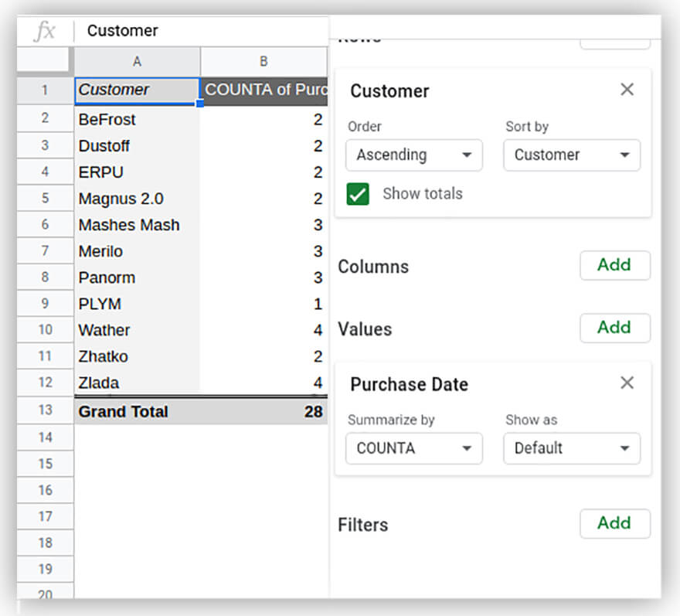Select row 13 header
Image resolution: width=680 pixels, height=616 pixels.
point(46,410)
